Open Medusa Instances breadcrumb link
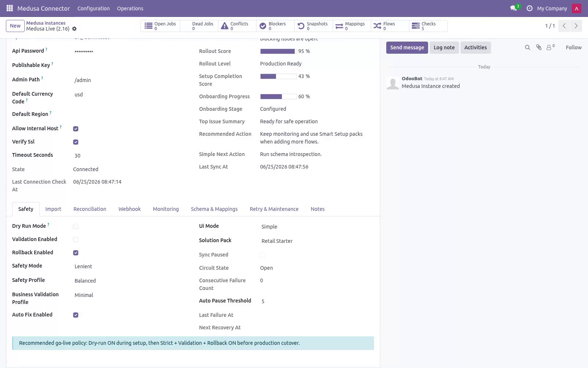The width and height of the screenshot is (588, 368). click(x=46, y=23)
